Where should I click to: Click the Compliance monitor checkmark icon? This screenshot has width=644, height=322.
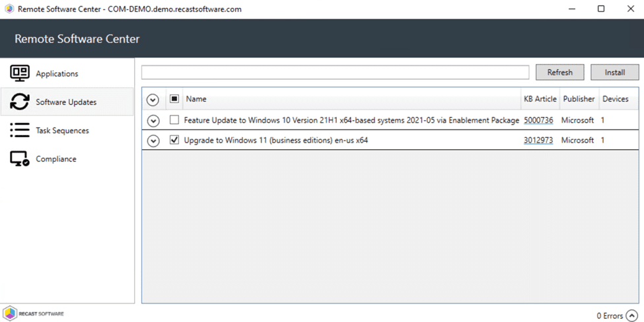tap(20, 159)
